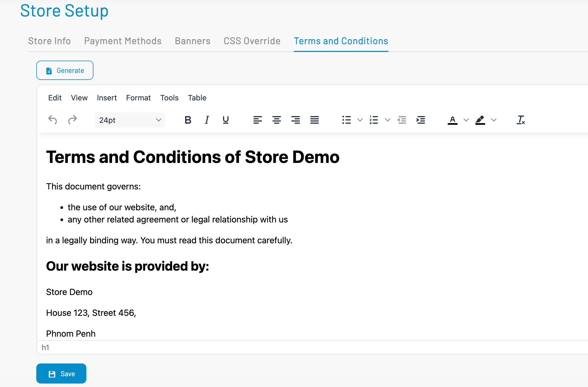The image size is (588, 387).
Task: Apply justify text alignment
Action: tap(314, 120)
